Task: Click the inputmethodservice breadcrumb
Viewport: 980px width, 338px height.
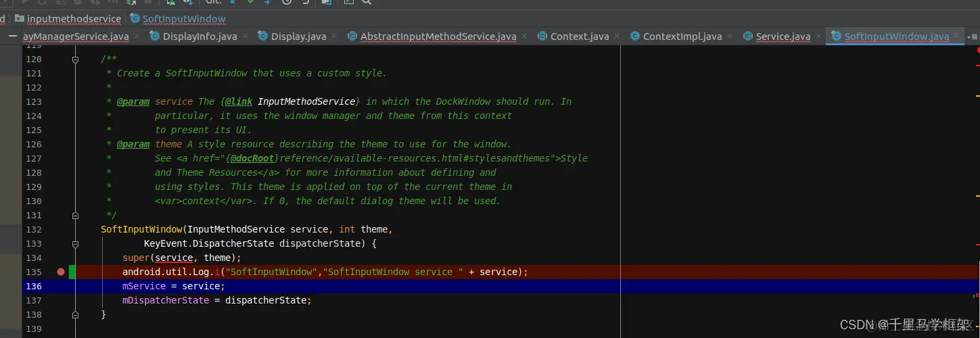Action: [x=74, y=19]
